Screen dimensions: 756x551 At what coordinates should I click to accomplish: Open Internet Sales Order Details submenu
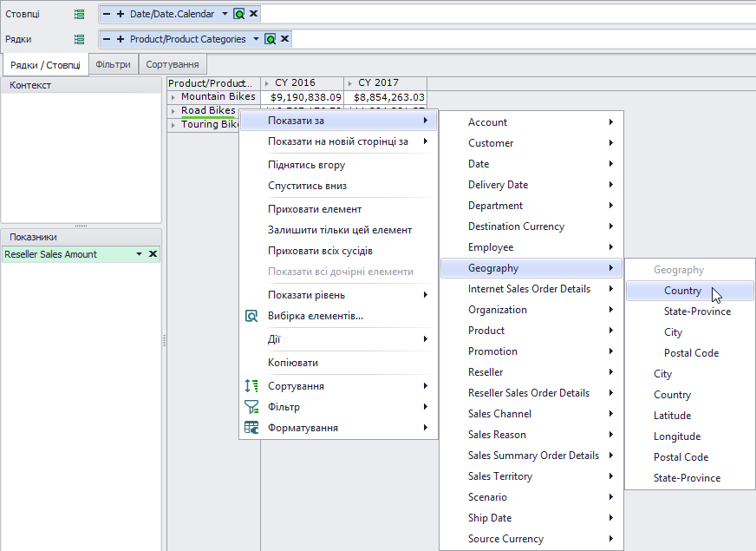coord(531,289)
